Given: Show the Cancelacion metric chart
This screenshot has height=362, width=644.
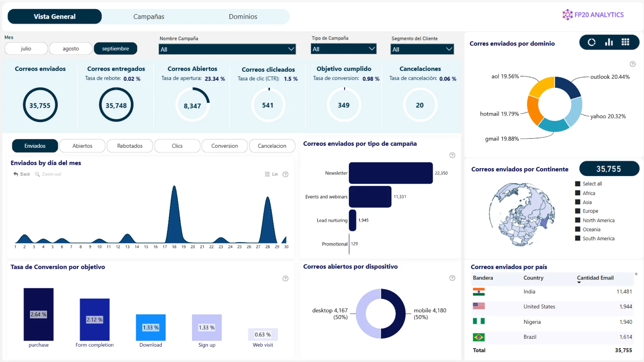Looking at the screenshot, I should (x=272, y=146).
